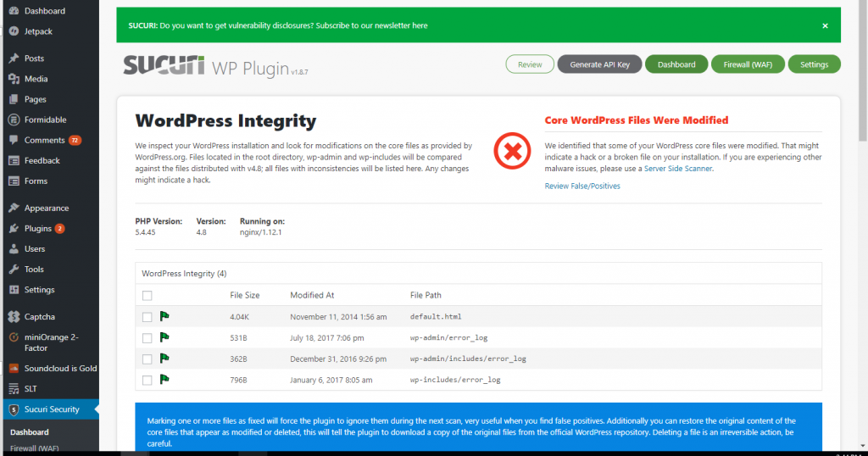The height and width of the screenshot is (456, 868).
Task: Click the server value nginx/1.12.1
Action: pyautogui.click(x=261, y=232)
